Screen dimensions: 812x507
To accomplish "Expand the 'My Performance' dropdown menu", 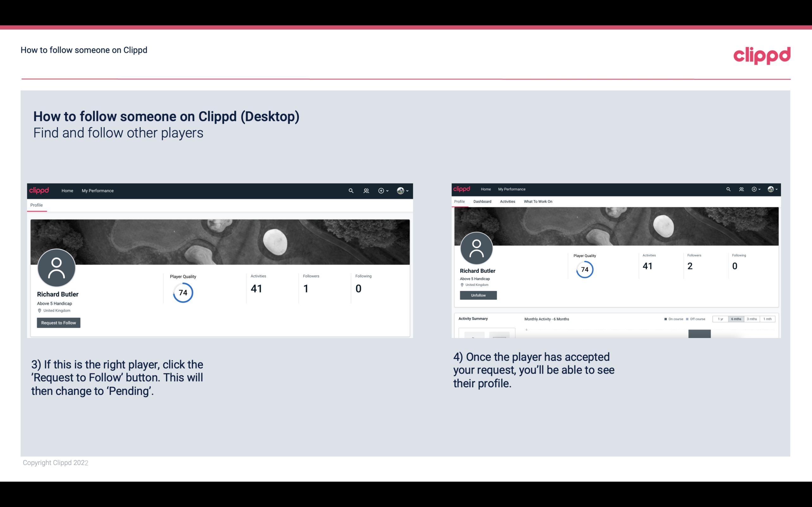I will [x=98, y=190].
